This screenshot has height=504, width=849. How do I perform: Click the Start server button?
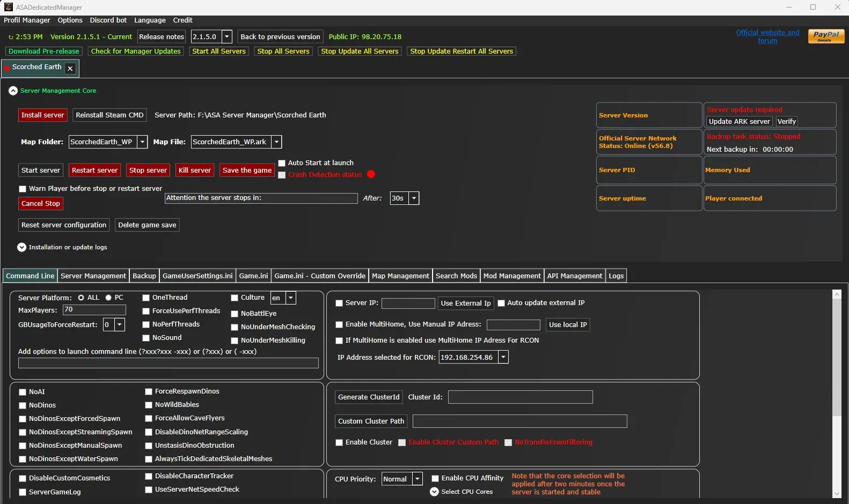41,171
